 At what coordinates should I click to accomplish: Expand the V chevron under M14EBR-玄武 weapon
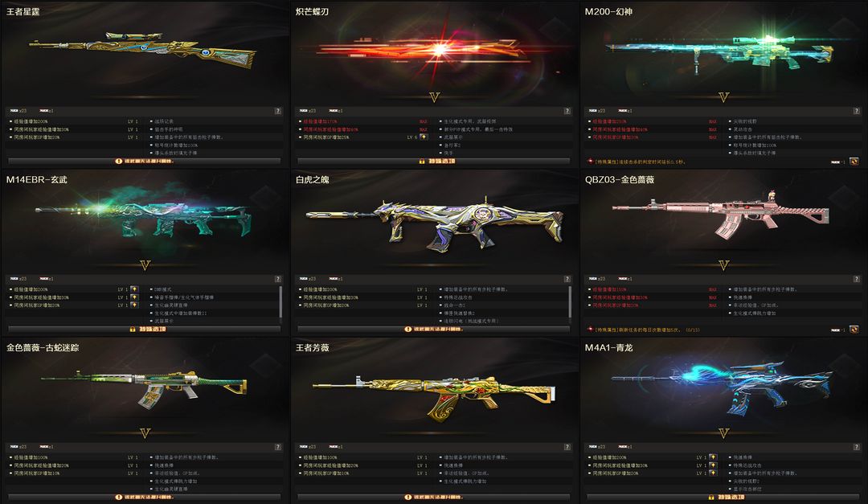pyautogui.click(x=145, y=265)
